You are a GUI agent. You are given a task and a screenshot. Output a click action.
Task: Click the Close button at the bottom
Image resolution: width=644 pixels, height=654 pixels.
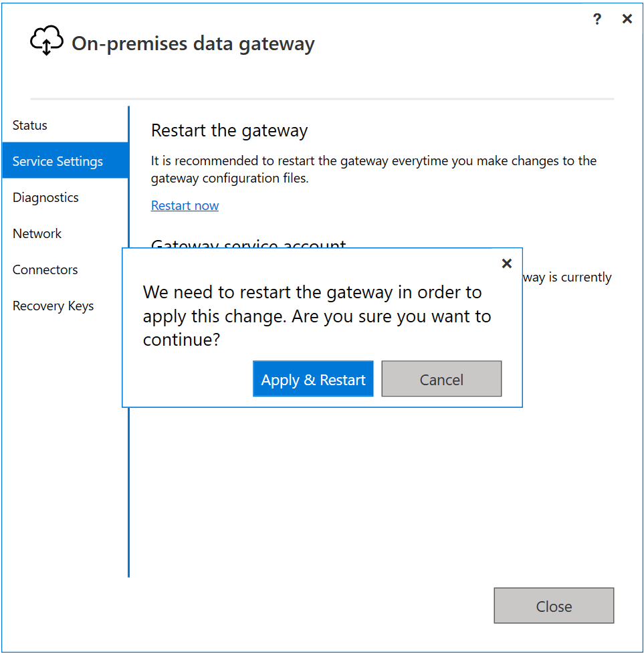click(554, 606)
